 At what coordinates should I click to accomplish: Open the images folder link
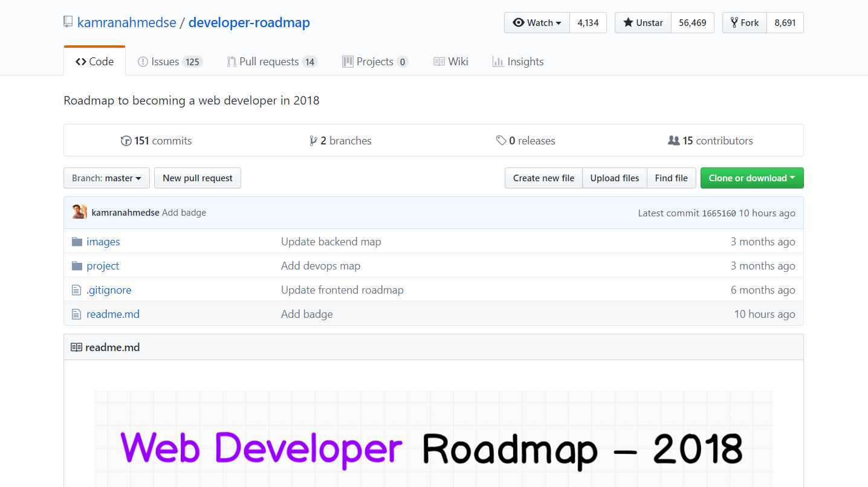tap(103, 242)
